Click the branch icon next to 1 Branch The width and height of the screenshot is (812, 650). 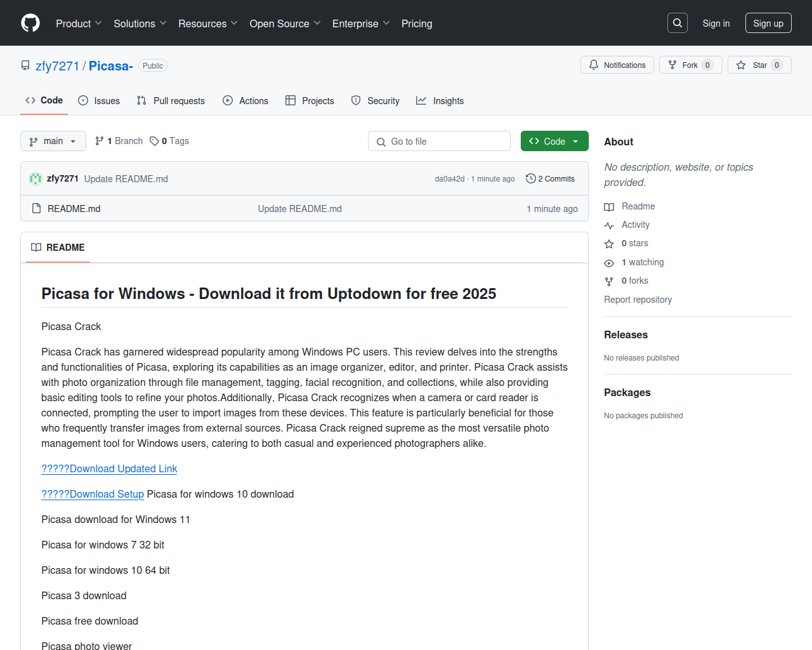pos(100,141)
